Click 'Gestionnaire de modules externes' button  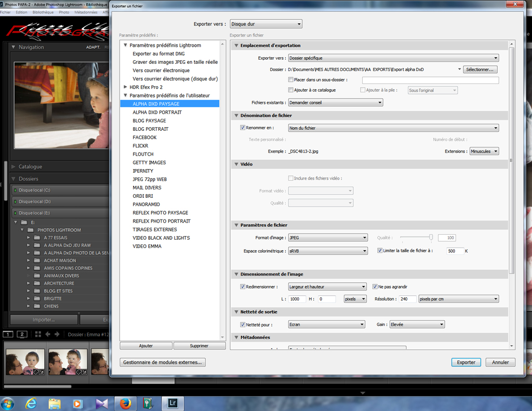click(x=163, y=362)
